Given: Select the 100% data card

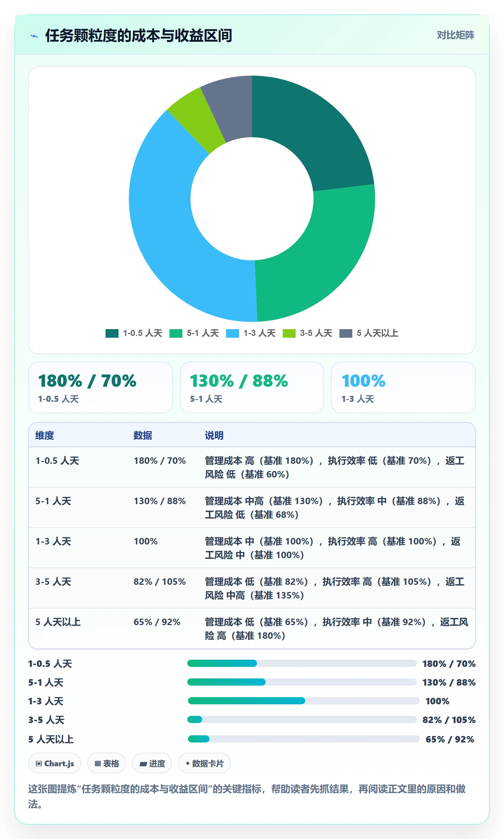Looking at the screenshot, I should (404, 387).
